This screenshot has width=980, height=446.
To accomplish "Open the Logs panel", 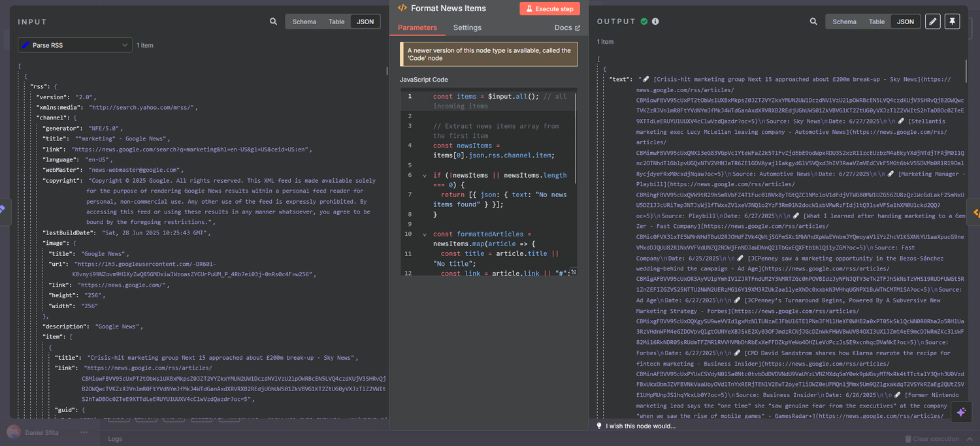I will (115, 439).
